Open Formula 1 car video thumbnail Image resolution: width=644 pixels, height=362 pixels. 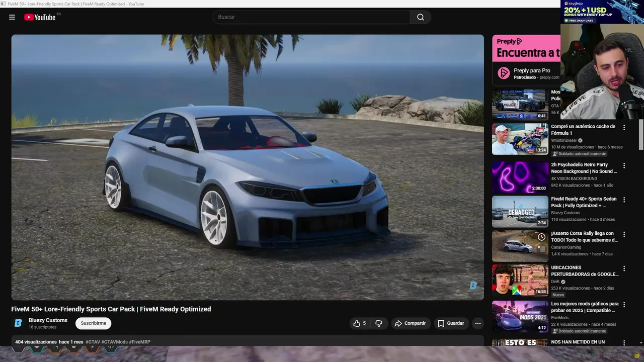coord(520,139)
